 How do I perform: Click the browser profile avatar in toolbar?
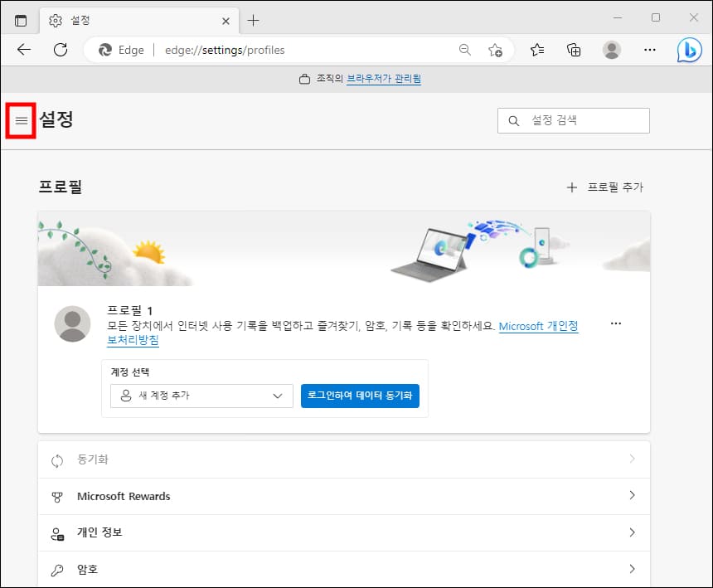[x=612, y=50]
